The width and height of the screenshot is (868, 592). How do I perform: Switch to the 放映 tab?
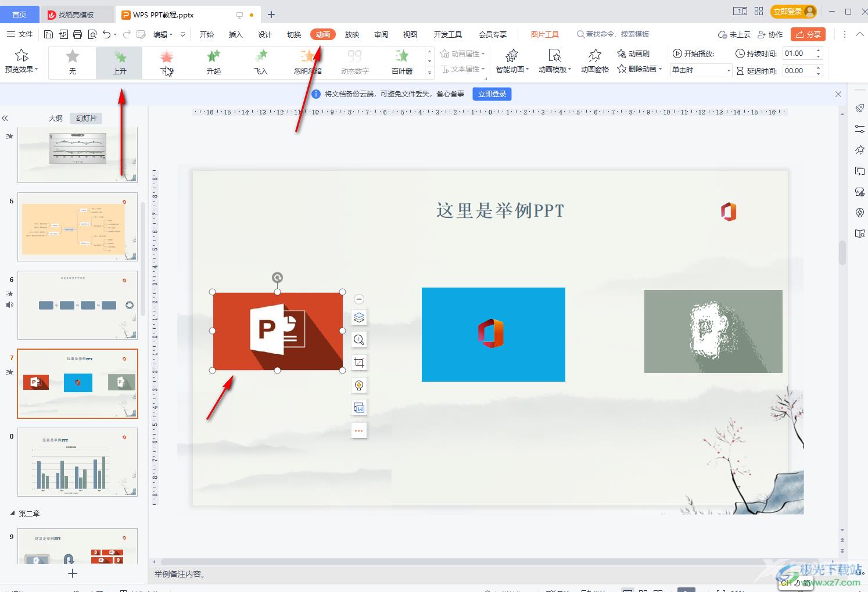click(352, 34)
